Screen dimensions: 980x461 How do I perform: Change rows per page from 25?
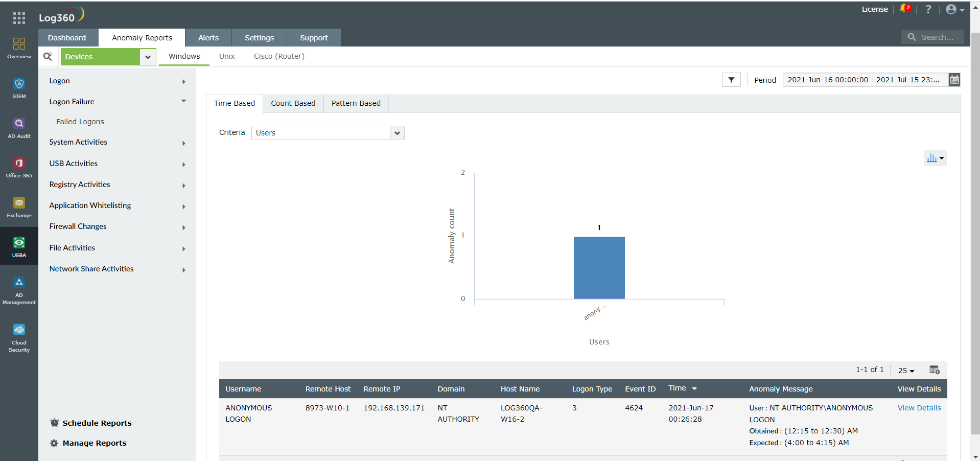click(906, 370)
